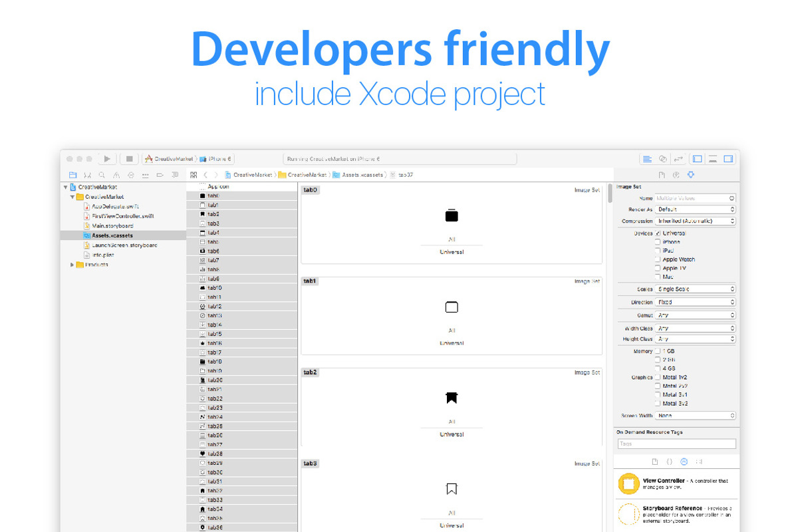
Task: Open the Breakpoint navigator icon
Action: tap(160, 175)
